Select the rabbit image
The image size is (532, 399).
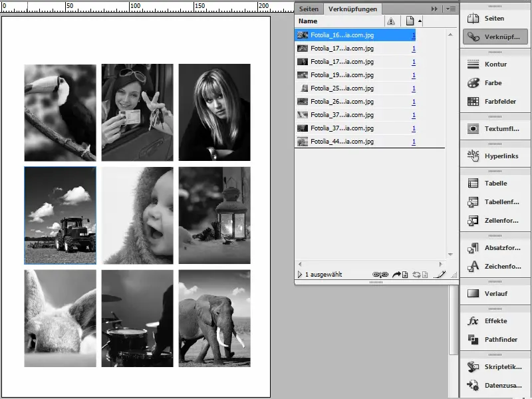[60, 319]
